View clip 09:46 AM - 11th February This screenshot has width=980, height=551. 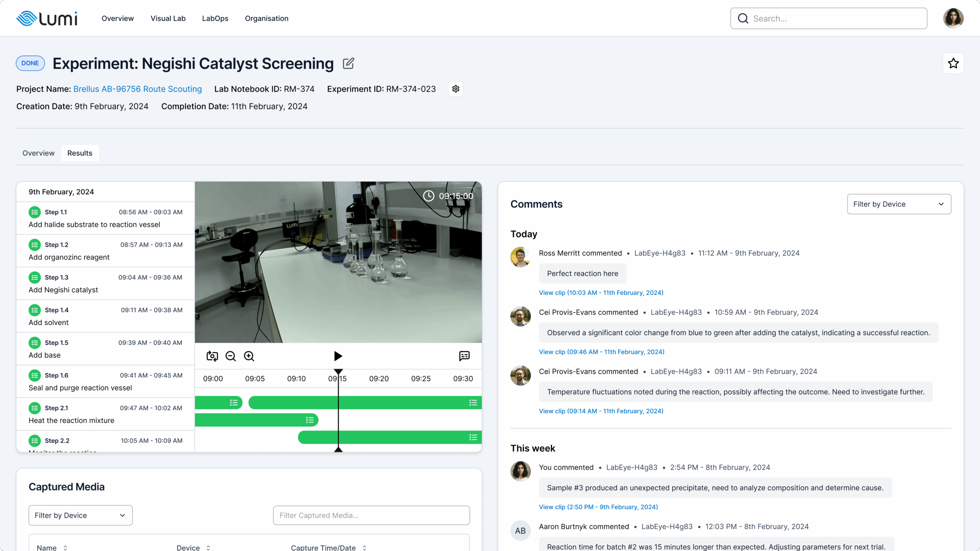[x=601, y=352]
